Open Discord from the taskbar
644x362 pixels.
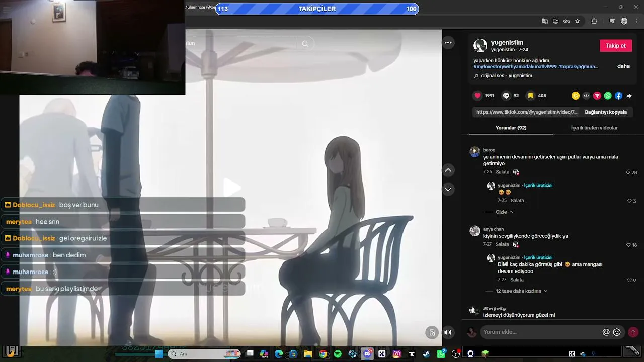click(367, 354)
